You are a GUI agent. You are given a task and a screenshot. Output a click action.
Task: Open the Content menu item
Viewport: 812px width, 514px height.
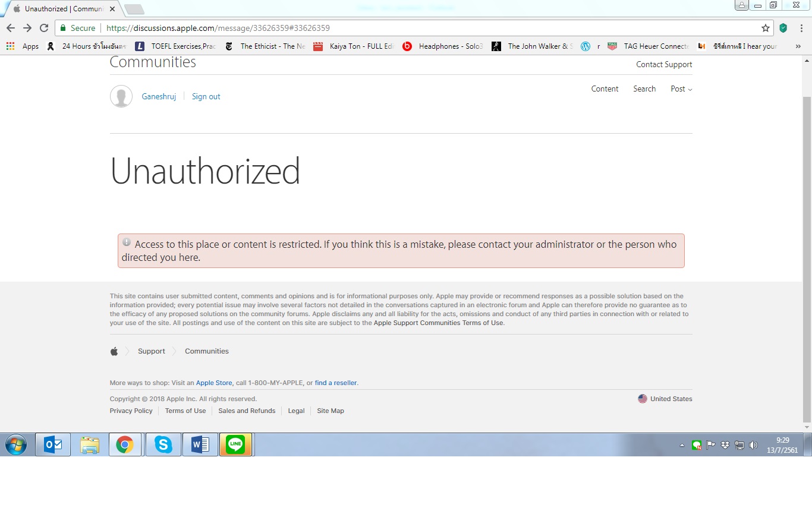pyautogui.click(x=605, y=89)
